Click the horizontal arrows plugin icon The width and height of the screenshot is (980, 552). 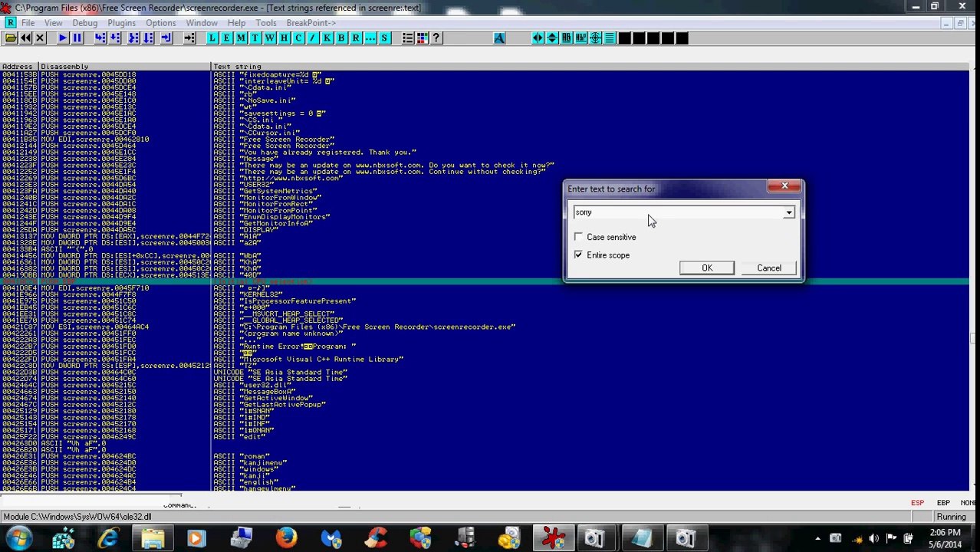pos(538,38)
